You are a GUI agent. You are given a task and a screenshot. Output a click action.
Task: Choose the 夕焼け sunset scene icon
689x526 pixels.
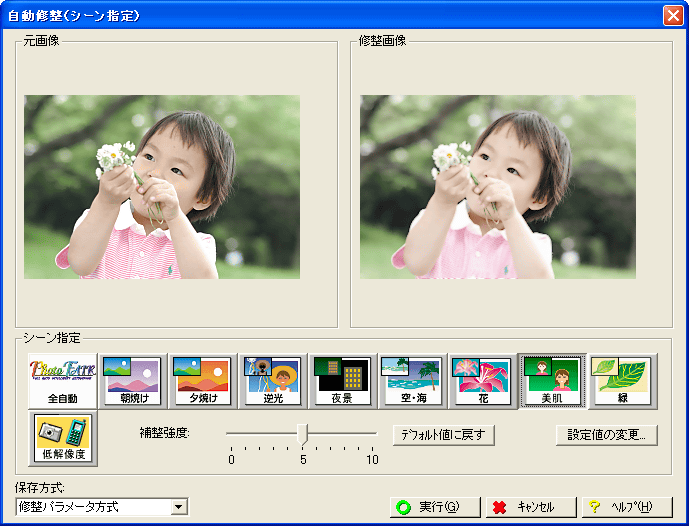point(202,381)
